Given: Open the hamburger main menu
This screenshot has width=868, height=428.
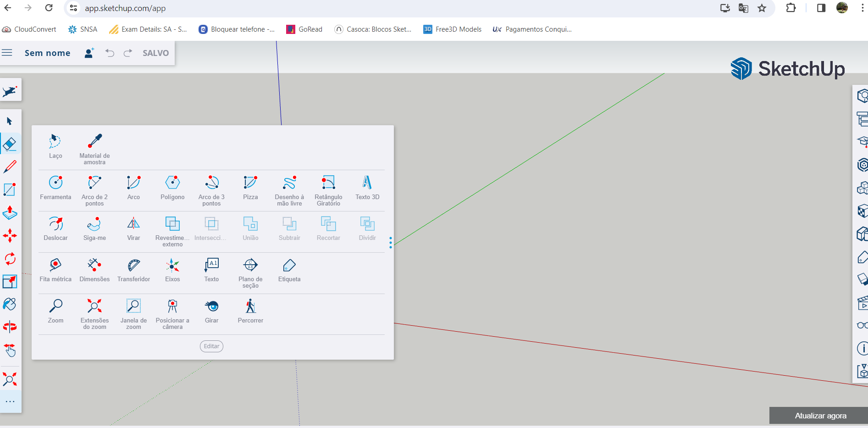Looking at the screenshot, I should [7, 53].
